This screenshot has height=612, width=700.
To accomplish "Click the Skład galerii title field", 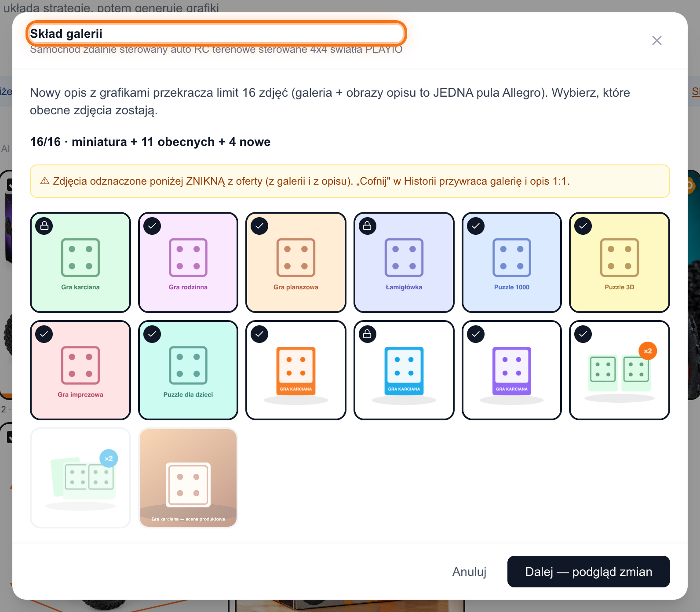I will click(x=216, y=33).
